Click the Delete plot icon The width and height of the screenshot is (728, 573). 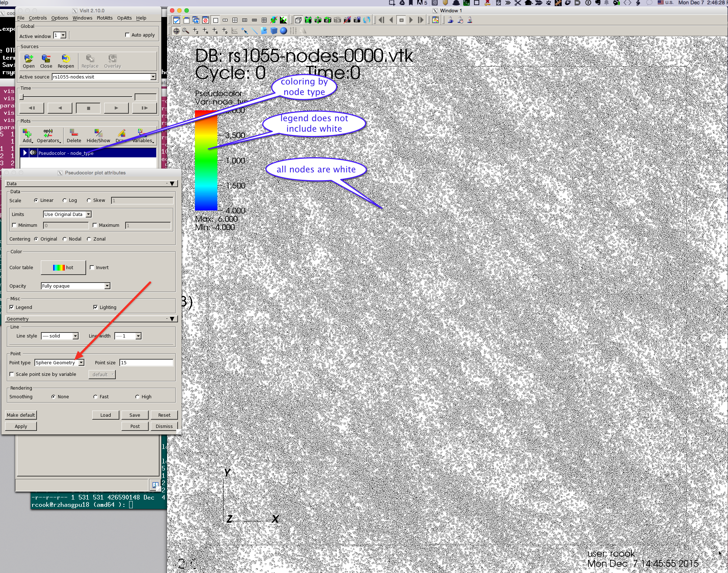pos(74,133)
